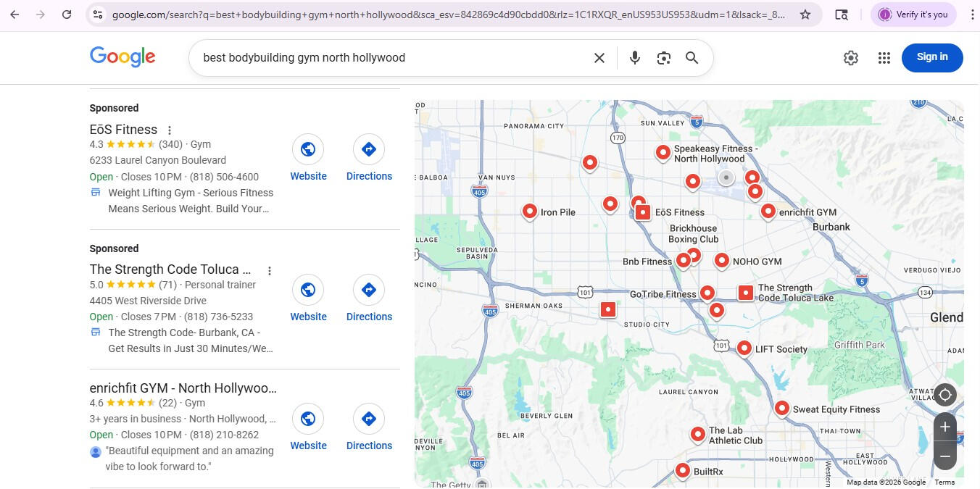The height and width of the screenshot is (489, 980).
Task: Open Website for enrichfit GYM
Action: [x=308, y=427]
